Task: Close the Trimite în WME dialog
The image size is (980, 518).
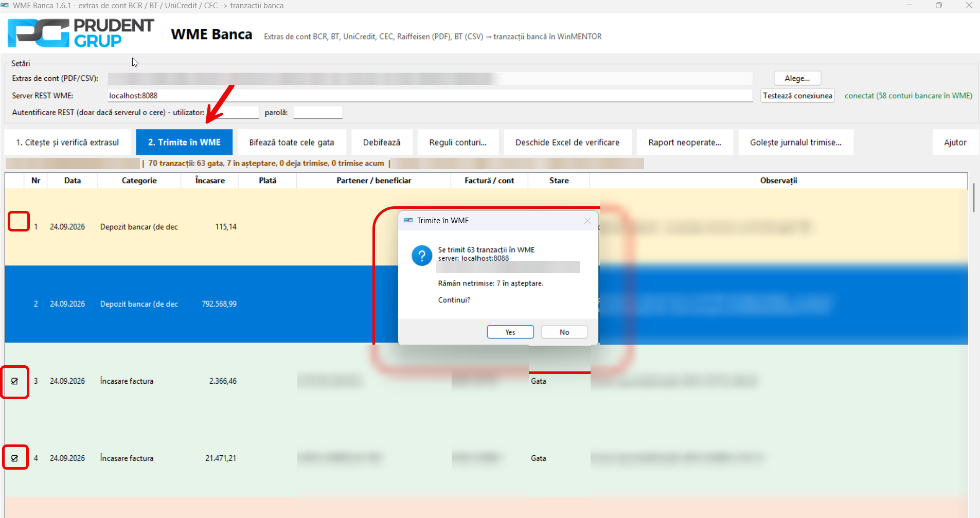Action: (x=587, y=221)
